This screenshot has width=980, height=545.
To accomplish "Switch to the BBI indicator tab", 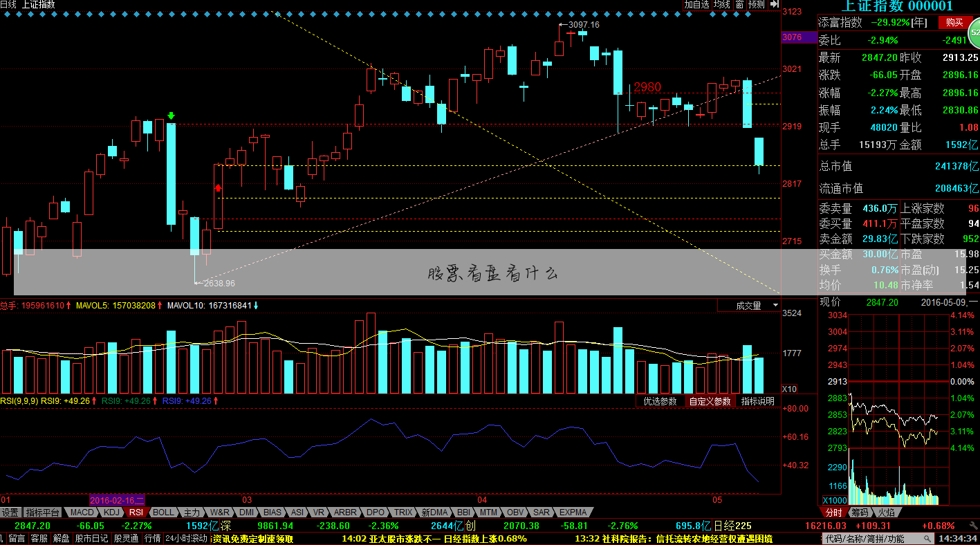I will (x=463, y=512).
